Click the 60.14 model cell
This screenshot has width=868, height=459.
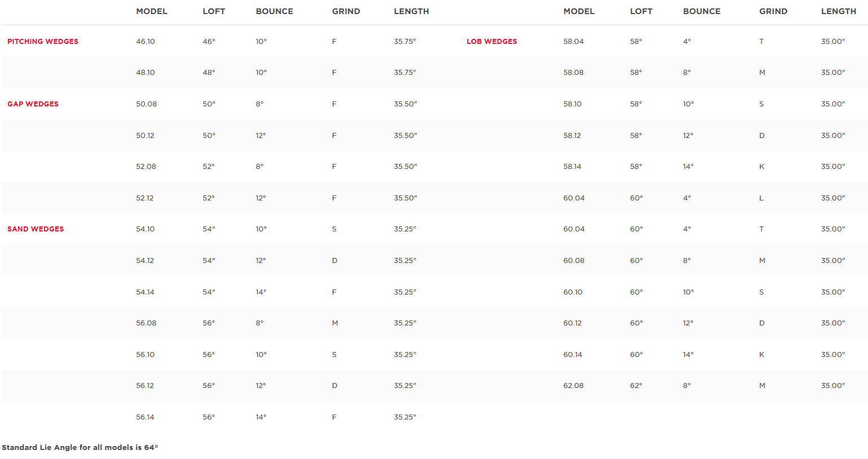click(573, 355)
